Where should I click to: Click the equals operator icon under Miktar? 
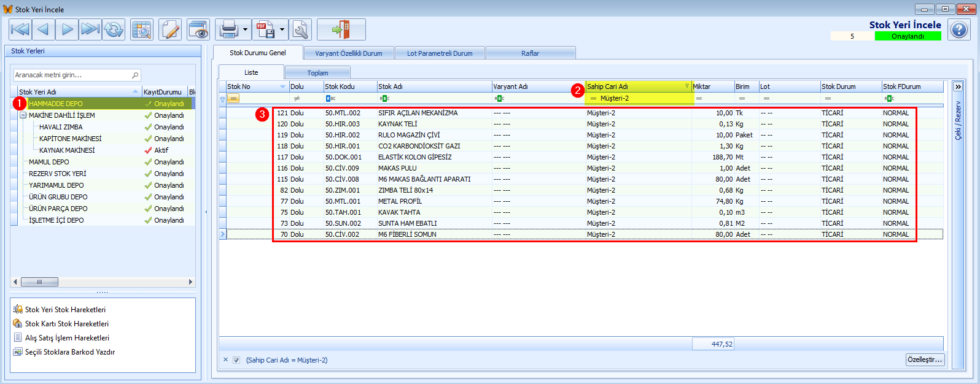click(699, 98)
